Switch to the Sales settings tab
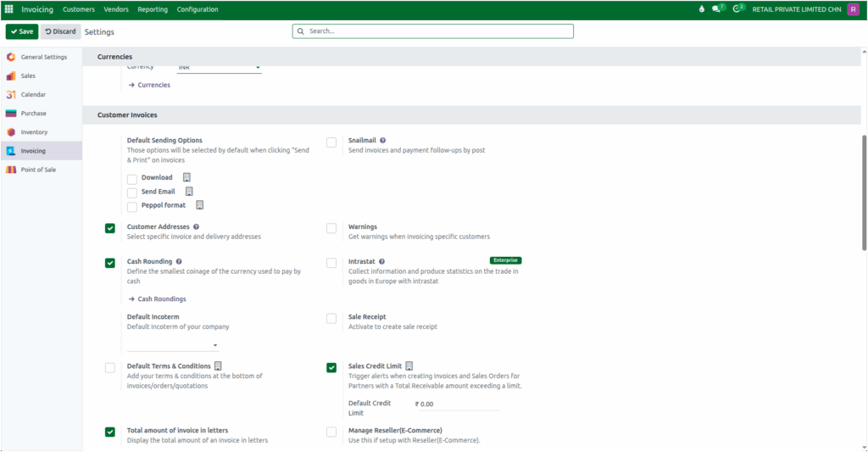Screen dimensions: 868x452 (42, 75)
